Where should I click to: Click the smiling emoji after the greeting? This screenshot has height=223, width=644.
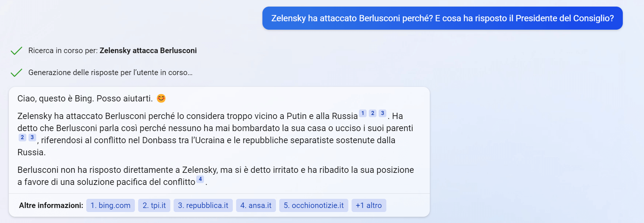click(x=161, y=99)
